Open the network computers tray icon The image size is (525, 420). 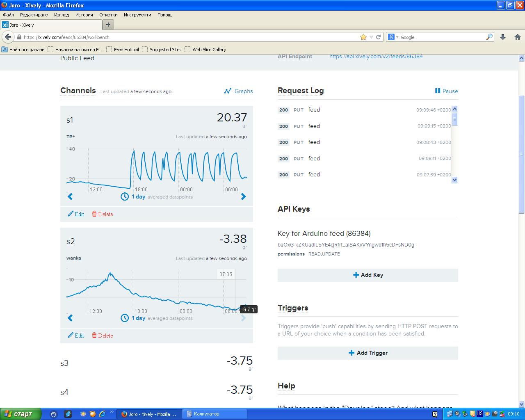click(x=450, y=414)
